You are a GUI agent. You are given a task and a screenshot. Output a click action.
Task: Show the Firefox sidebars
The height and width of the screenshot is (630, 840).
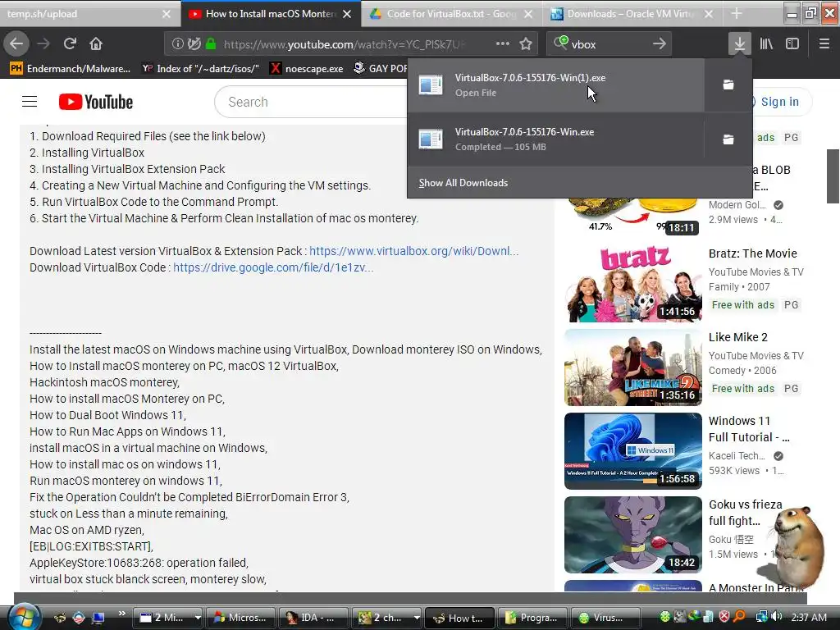792,44
